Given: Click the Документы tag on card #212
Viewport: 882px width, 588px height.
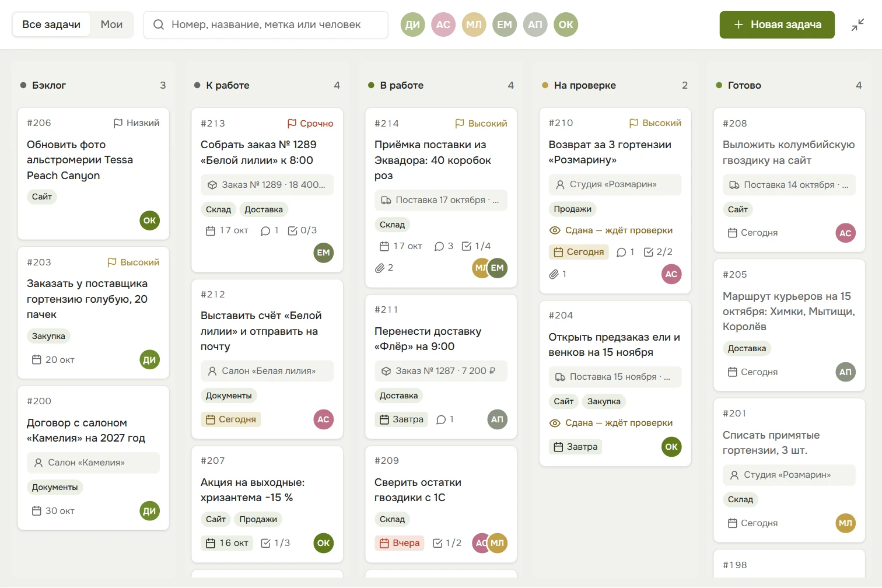Looking at the screenshot, I should tap(229, 395).
